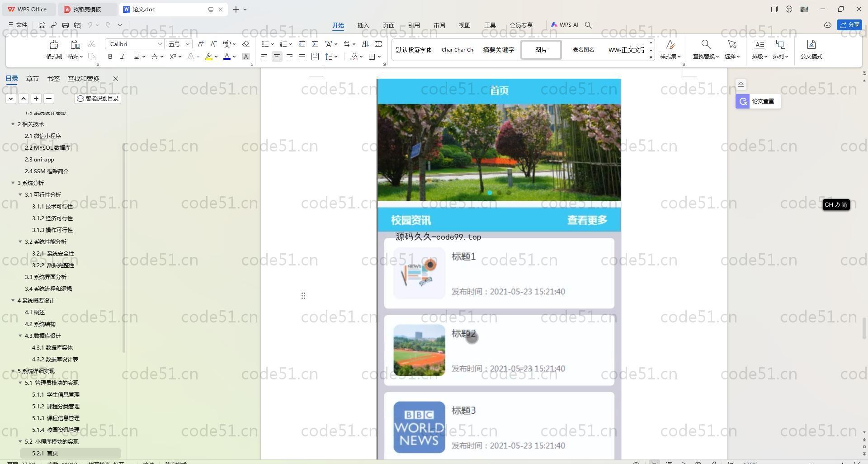Toggle Strikethrough formatting
868x464 pixels.
155,57
